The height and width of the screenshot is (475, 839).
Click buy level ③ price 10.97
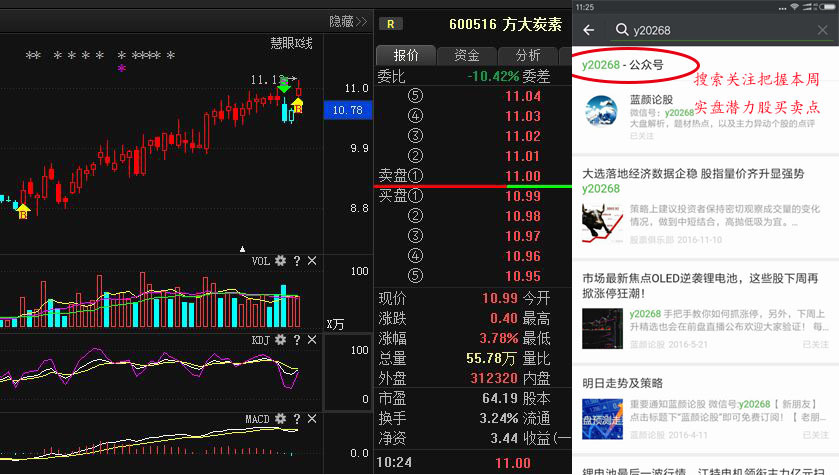[x=523, y=236]
